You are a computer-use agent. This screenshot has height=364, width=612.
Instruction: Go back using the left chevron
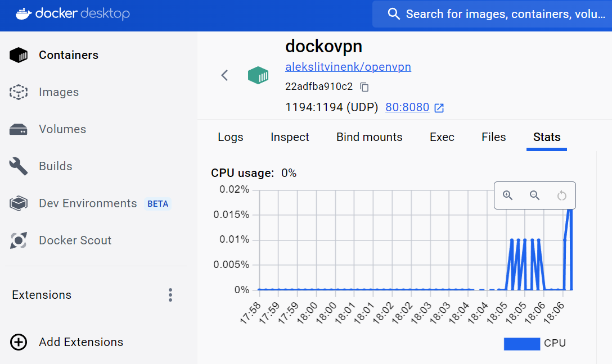click(x=224, y=75)
